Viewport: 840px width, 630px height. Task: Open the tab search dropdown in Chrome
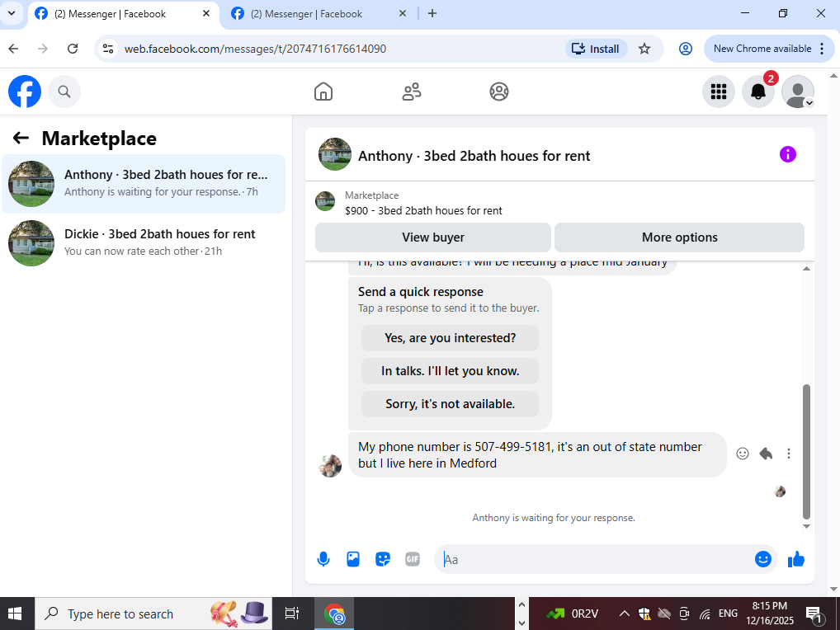click(12, 14)
